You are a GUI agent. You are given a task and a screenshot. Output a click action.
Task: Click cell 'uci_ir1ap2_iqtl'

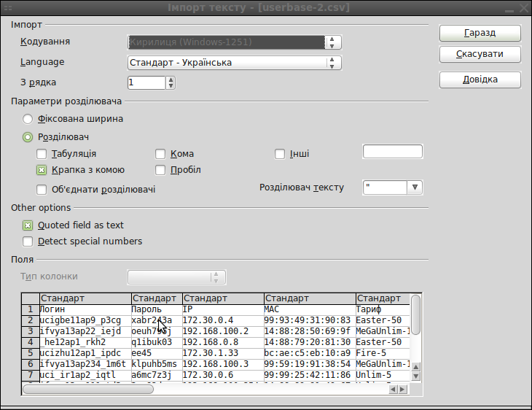tap(85, 375)
